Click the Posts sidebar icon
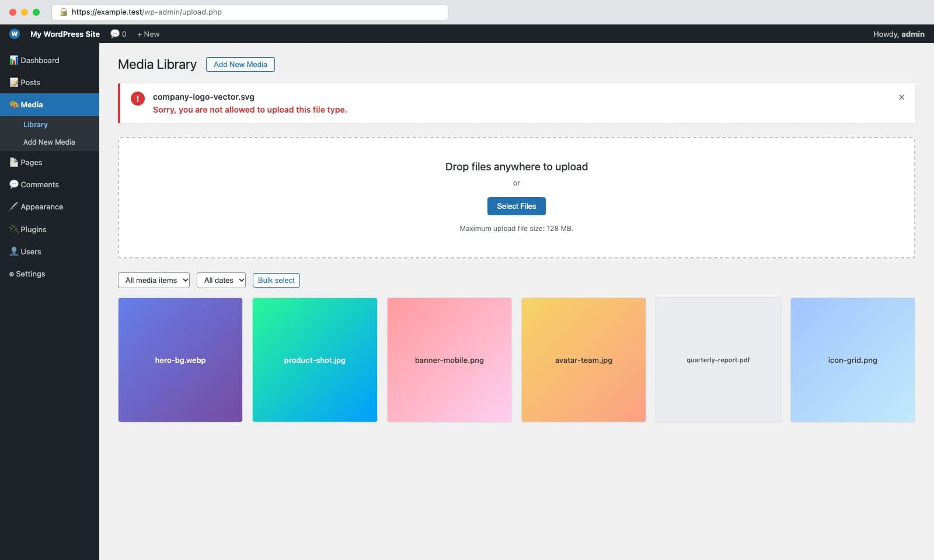Image resolution: width=934 pixels, height=560 pixels. pyautogui.click(x=13, y=82)
